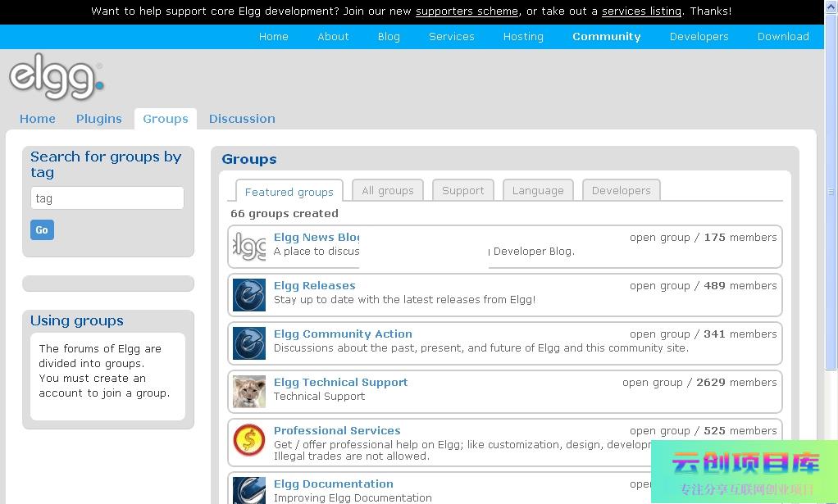Click the scroll up arrow on the page scrollbar
Viewport: 838px width, 504px height.
pyautogui.click(x=831, y=7)
